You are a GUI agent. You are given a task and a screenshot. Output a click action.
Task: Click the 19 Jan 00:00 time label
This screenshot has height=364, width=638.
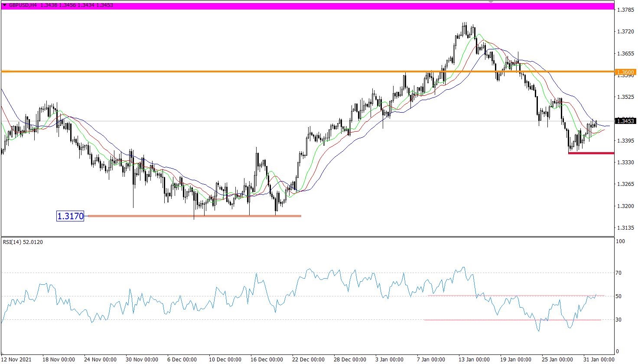tap(516, 360)
